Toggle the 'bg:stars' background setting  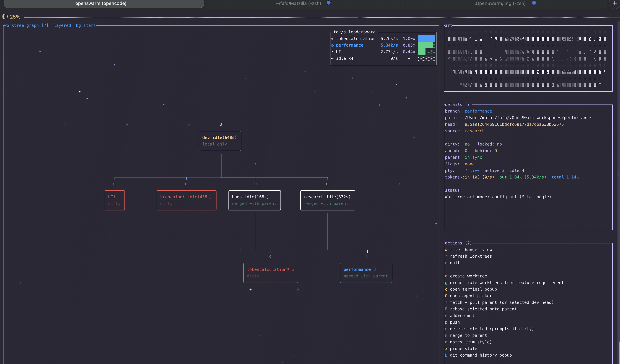(x=86, y=25)
